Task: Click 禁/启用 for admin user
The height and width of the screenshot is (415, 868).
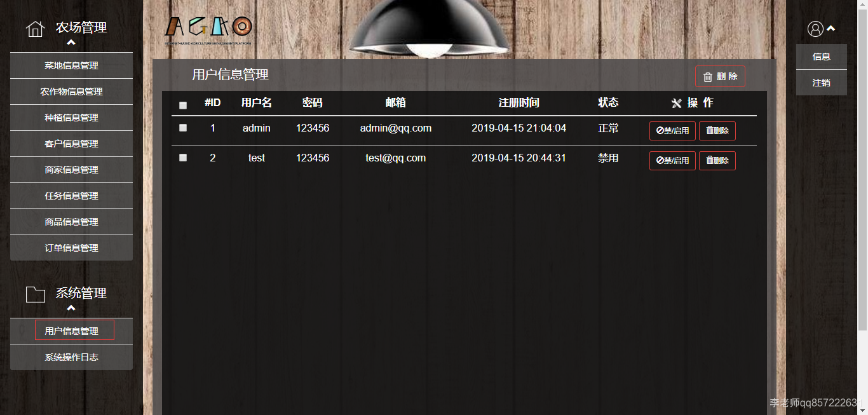Action: 672,131
